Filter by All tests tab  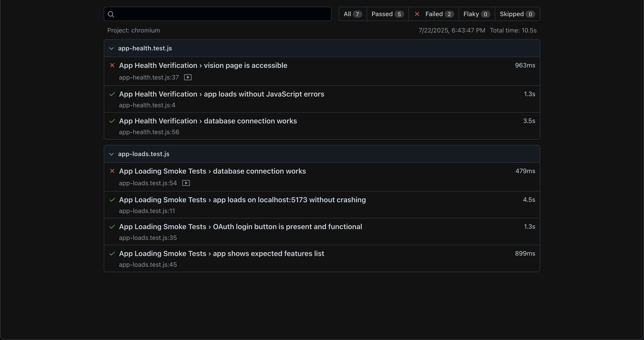coord(352,14)
